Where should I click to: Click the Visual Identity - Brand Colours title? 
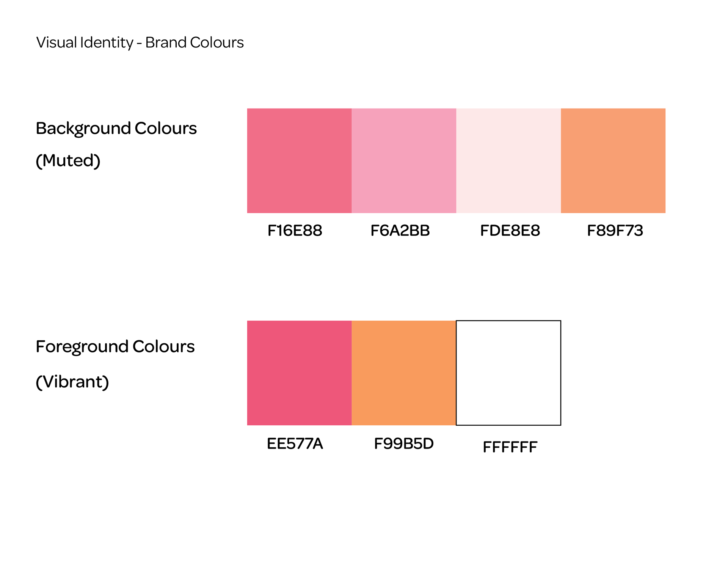(x=140, y=42)
